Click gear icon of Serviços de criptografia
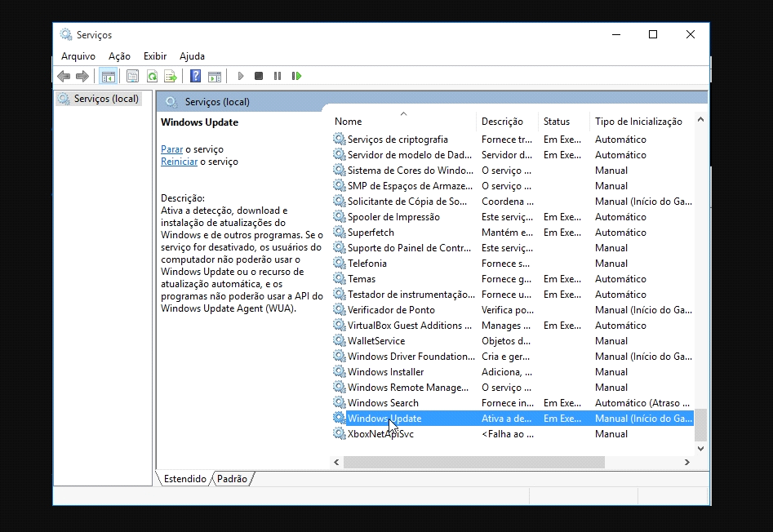The width and height of the screenshot is (773, 532). click(x=340, y=139)
